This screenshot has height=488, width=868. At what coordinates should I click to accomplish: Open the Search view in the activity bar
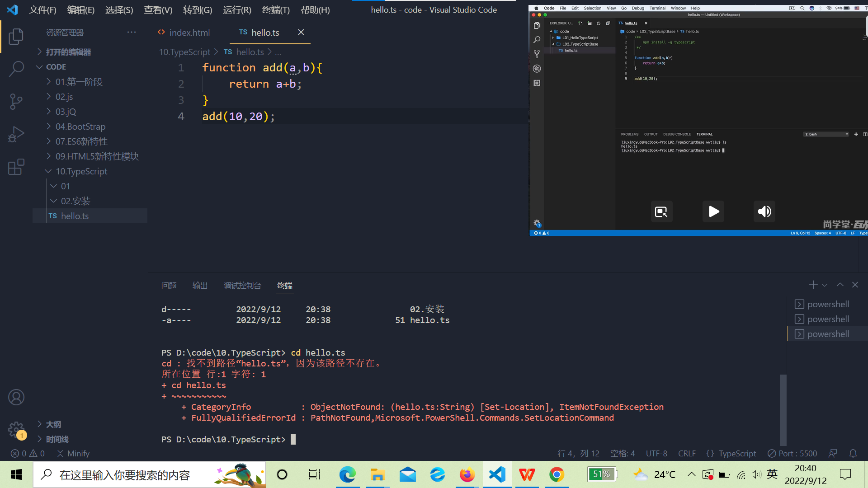point(16,69)
